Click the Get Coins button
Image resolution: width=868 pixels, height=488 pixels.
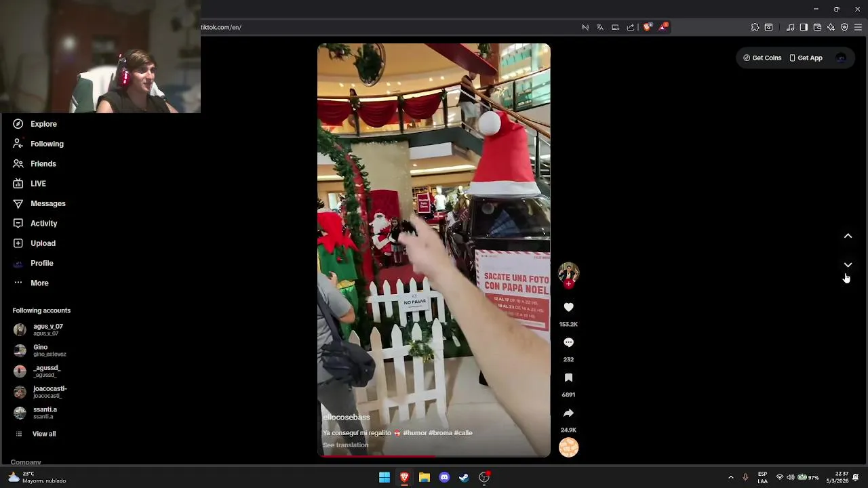click(x=762, y=58)
